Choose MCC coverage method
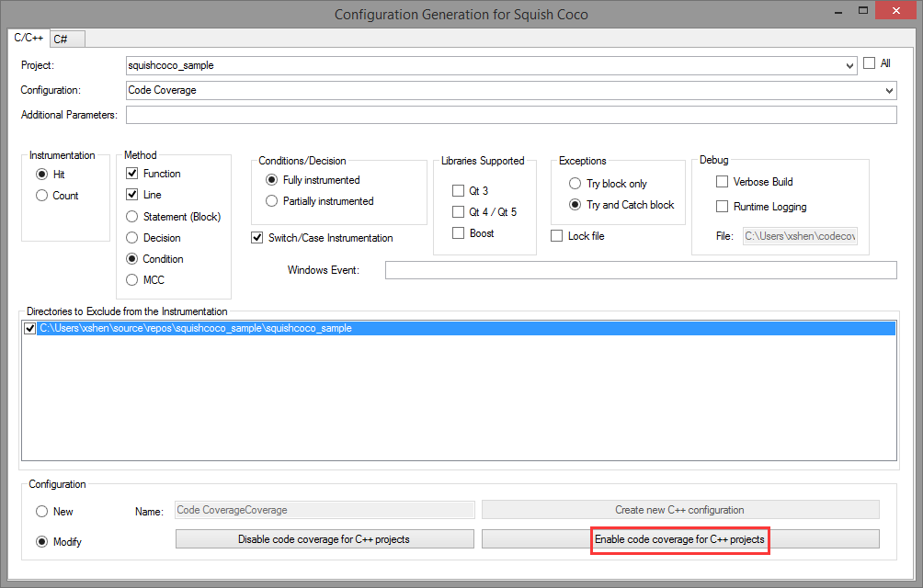This screenshot has width=923, height=588. click(x=132, y=280)
